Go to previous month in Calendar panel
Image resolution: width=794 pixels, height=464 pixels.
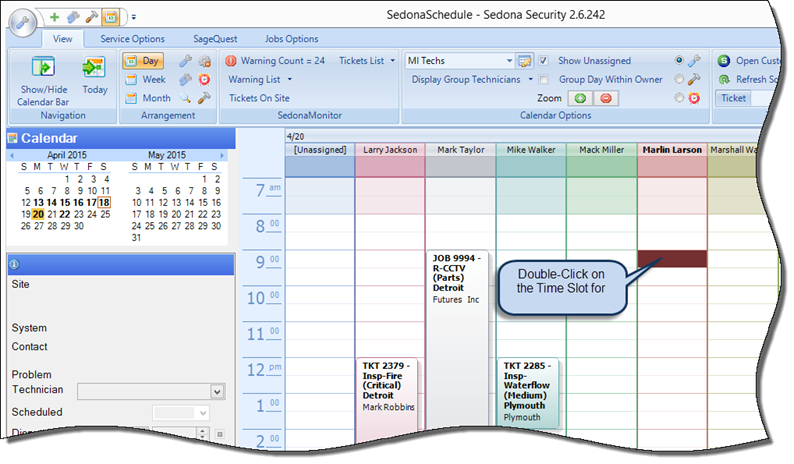12,156
